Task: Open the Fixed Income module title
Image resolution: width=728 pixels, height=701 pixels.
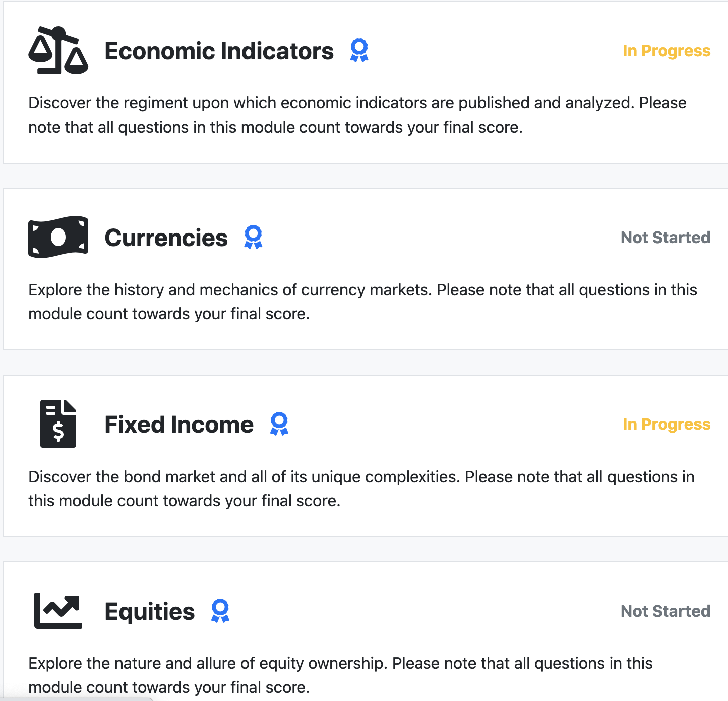Action: pyautogui.click(x=179, y=425)
